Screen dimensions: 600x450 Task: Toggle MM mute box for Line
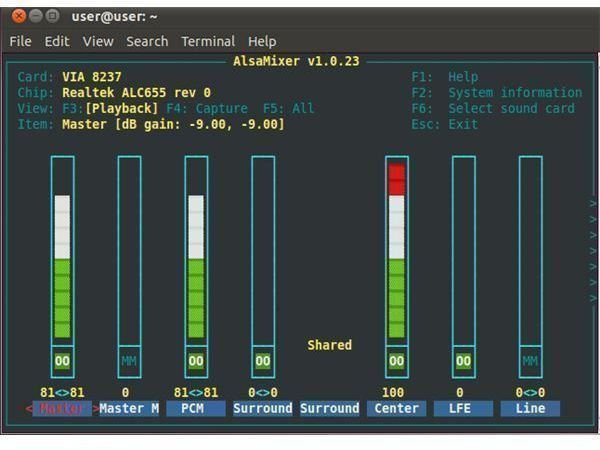tap(530, 361)
